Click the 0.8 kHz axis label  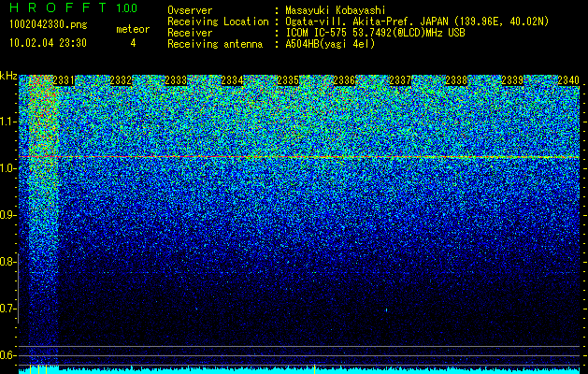coord(7,262)
